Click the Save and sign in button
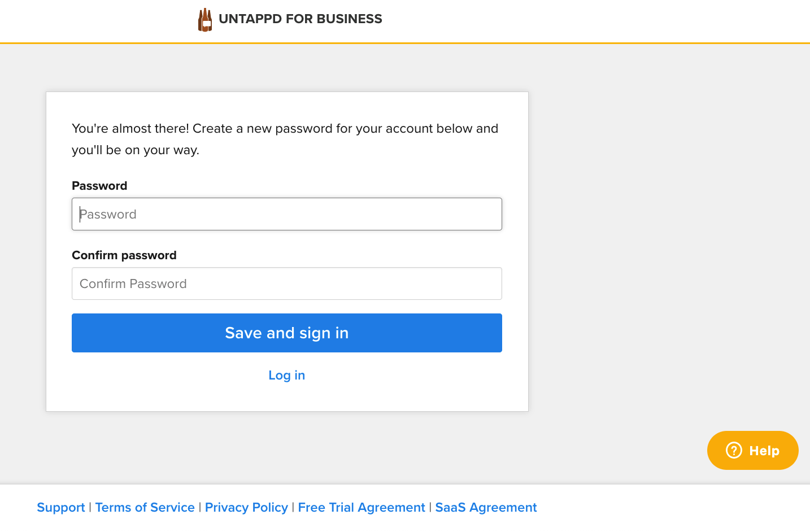Screen dimensions: 810x532 click(x=287, y=333)
